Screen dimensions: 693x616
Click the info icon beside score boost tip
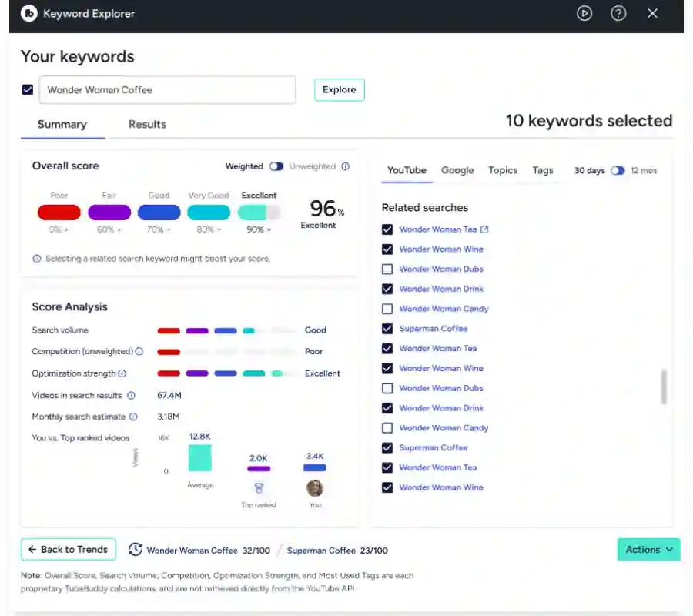click(37, 259)
